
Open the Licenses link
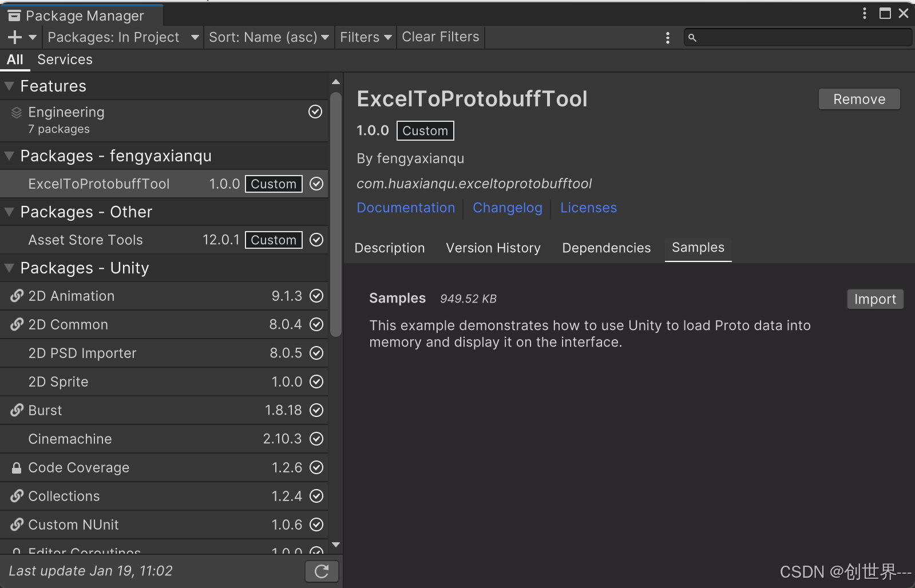coord(589,208)
